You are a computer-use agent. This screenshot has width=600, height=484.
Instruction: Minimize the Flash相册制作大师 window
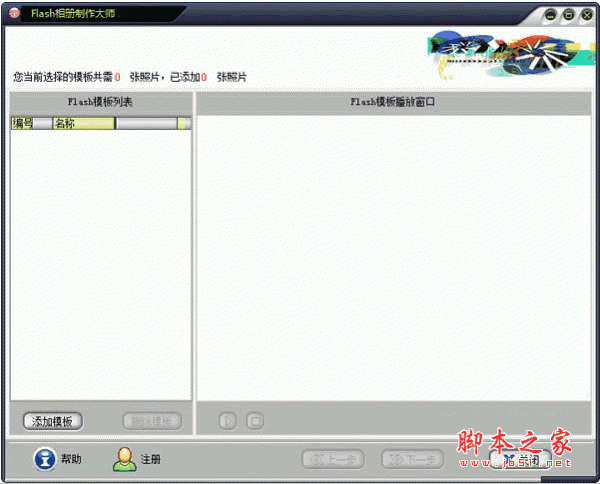550,15
